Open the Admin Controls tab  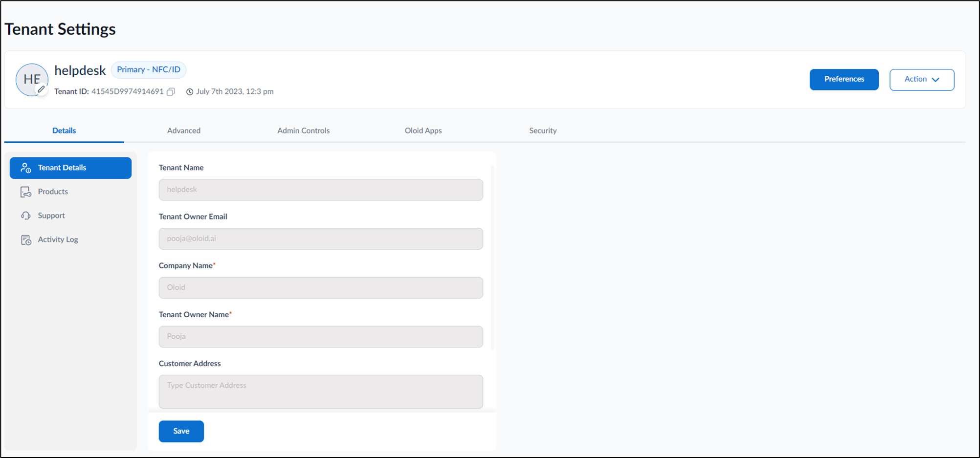pos(304,131)
